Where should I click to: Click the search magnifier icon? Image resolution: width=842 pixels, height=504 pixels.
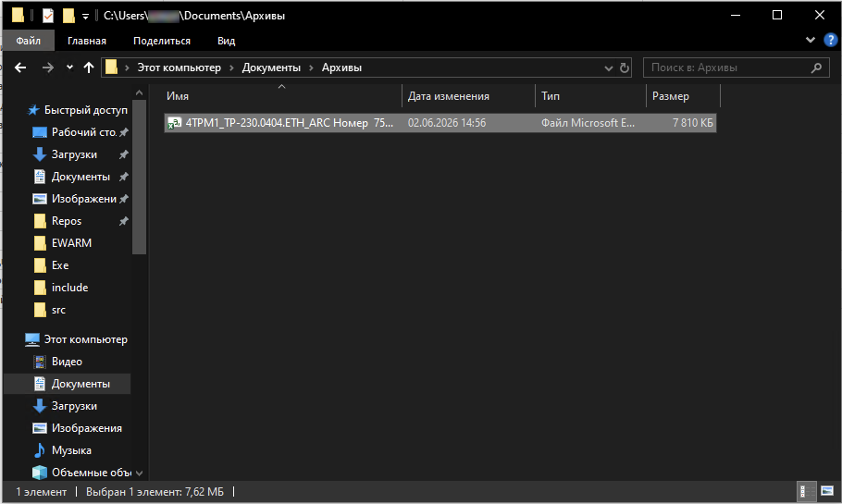(816, 68)
